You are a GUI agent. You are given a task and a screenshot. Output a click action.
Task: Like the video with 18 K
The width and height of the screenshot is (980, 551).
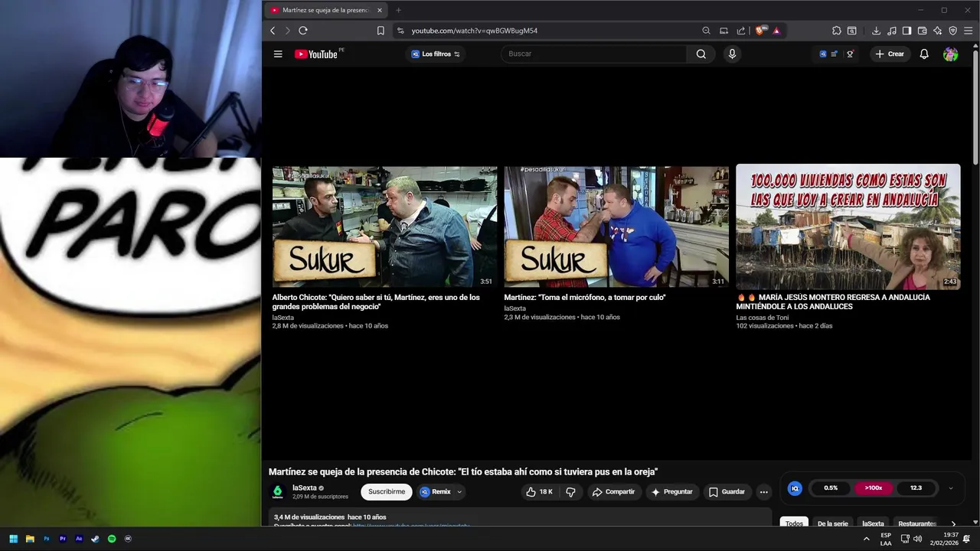point(539,492)
